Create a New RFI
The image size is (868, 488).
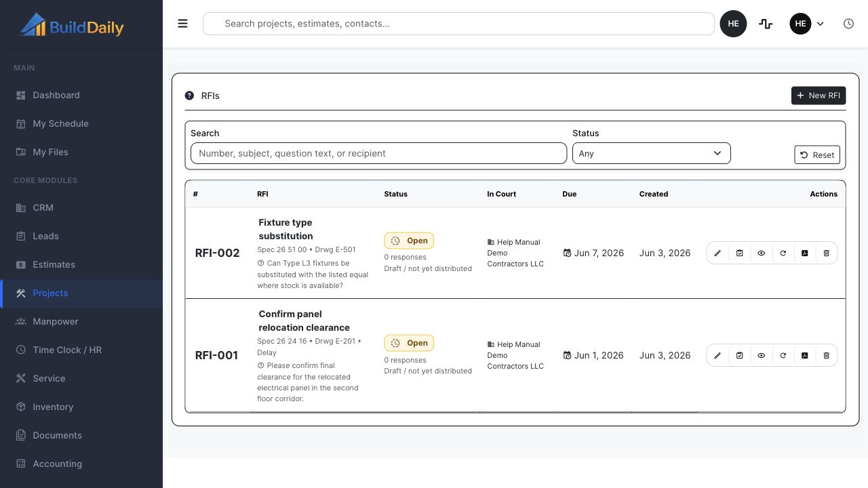tap(818, 96)
